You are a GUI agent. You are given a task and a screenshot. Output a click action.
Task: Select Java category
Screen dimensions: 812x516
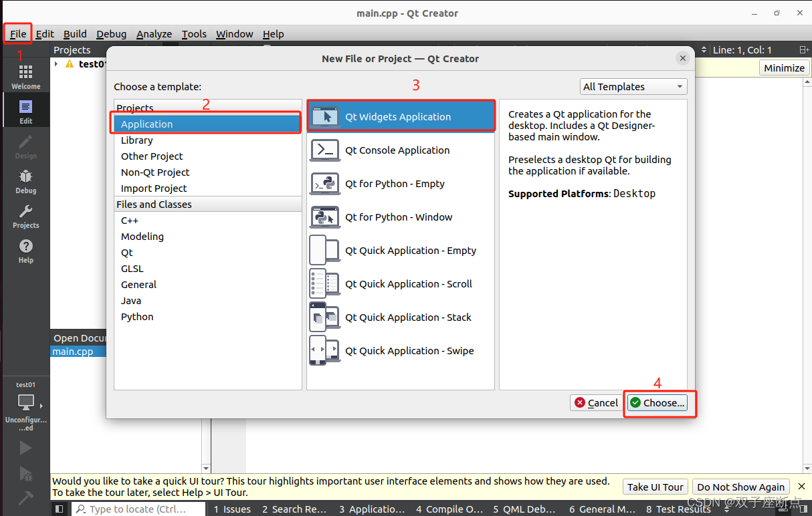(x=208, y=300)
